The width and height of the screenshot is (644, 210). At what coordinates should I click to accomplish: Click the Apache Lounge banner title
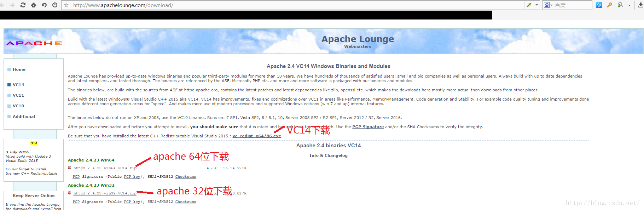pos(358,39)
